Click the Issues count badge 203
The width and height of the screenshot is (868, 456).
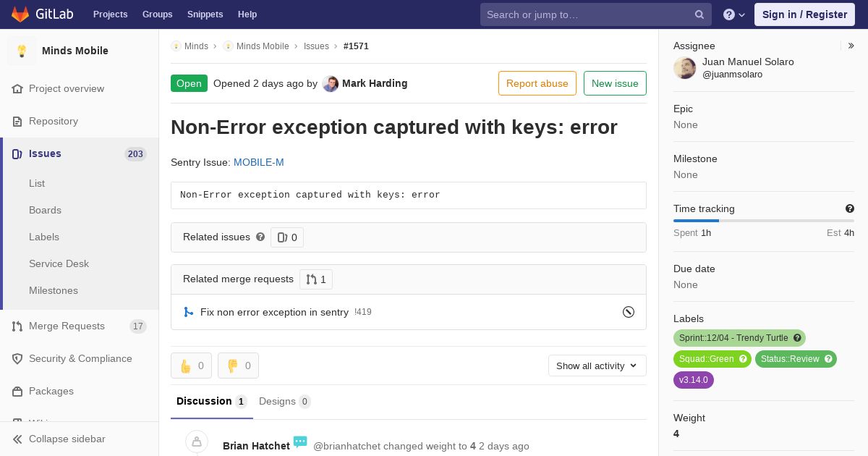click(135, 153)
